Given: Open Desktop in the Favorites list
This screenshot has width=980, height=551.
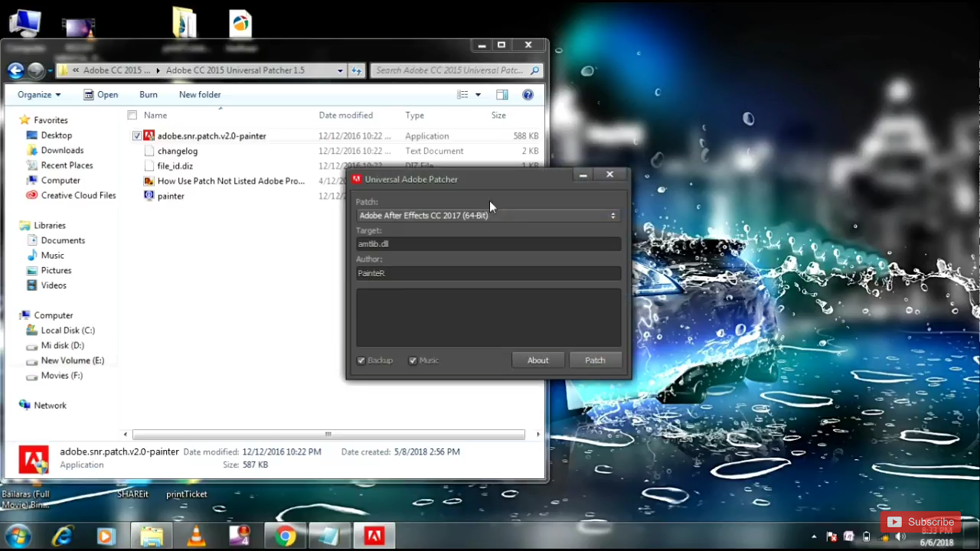Looking at the screenshot, I should (57, 135).
